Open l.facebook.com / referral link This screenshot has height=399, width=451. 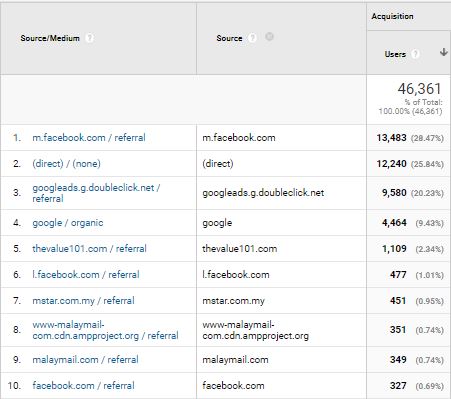point(86,275)
